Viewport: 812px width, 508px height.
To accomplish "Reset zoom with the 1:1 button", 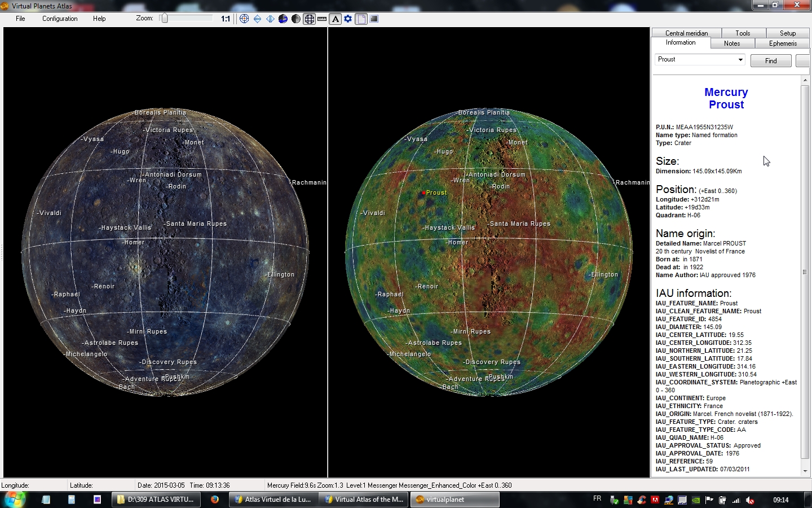I will click(x=226, y=19).
